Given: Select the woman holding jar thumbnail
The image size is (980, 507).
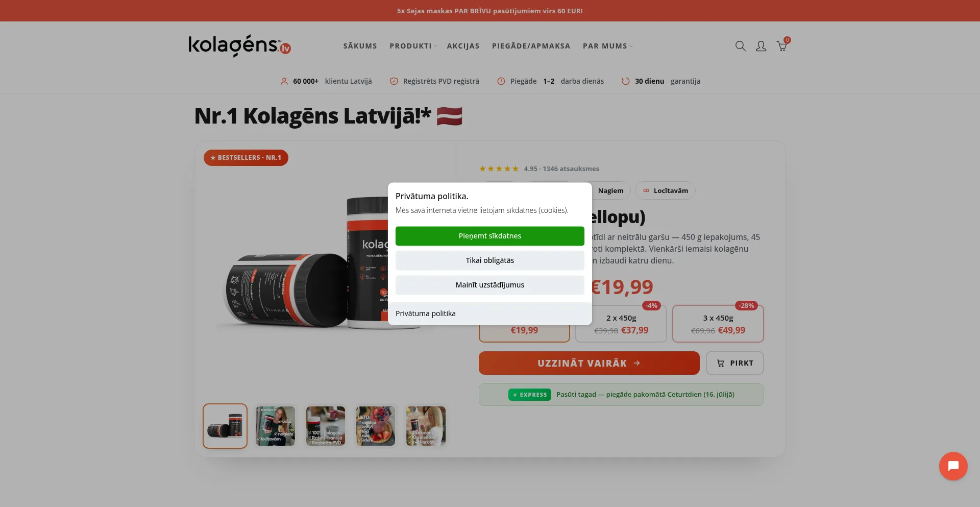Looking at the screenshot, I should (276, 426).
